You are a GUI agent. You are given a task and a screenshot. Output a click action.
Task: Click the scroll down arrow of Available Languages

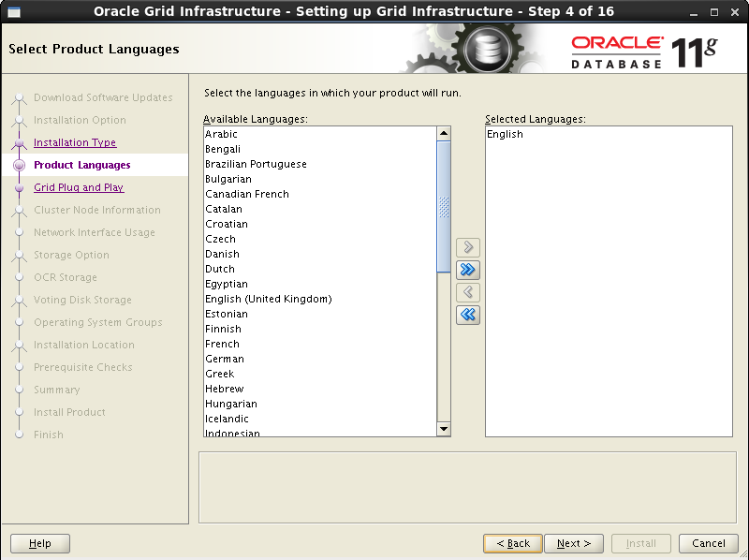[x=444, y=429]
